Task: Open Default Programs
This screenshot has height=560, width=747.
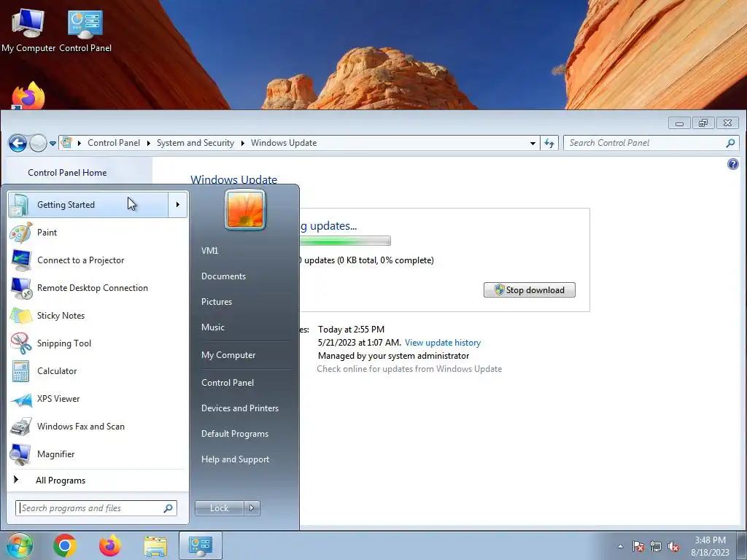Action: point(235,434)
